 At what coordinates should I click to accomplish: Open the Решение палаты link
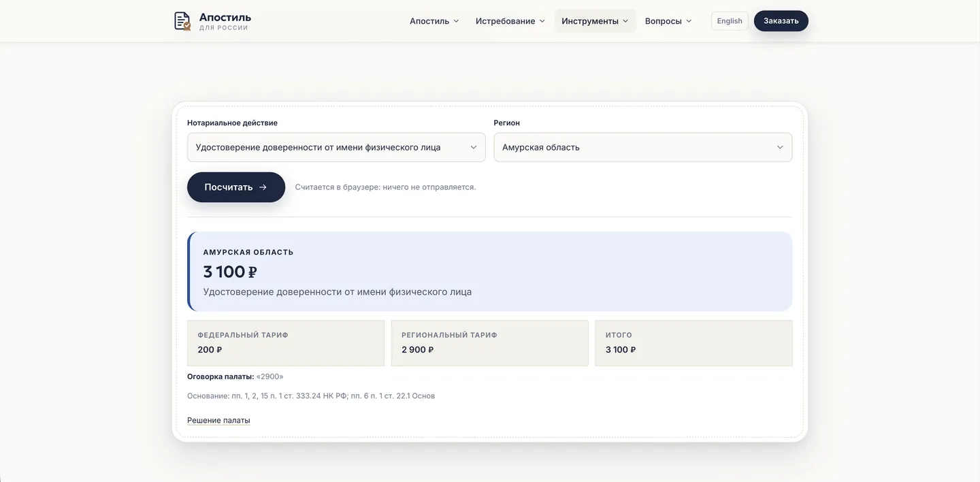[x=218, y=421]
